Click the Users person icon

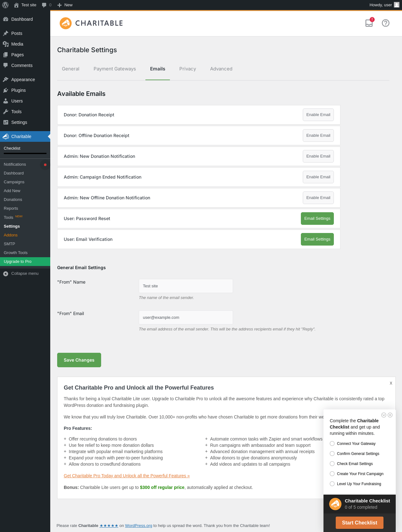click(x=6, y=101)
